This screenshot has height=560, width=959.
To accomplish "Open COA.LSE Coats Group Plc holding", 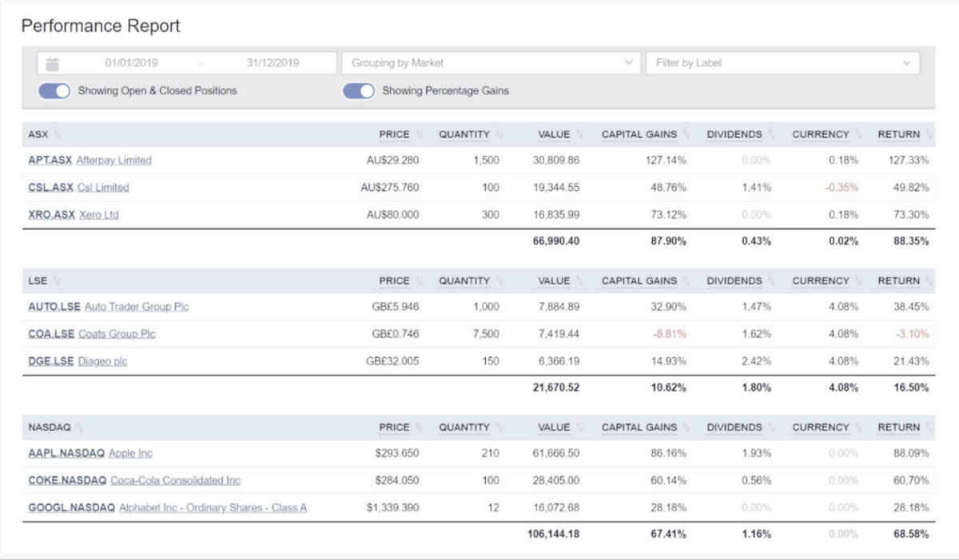I will click(x=91, y=334).
